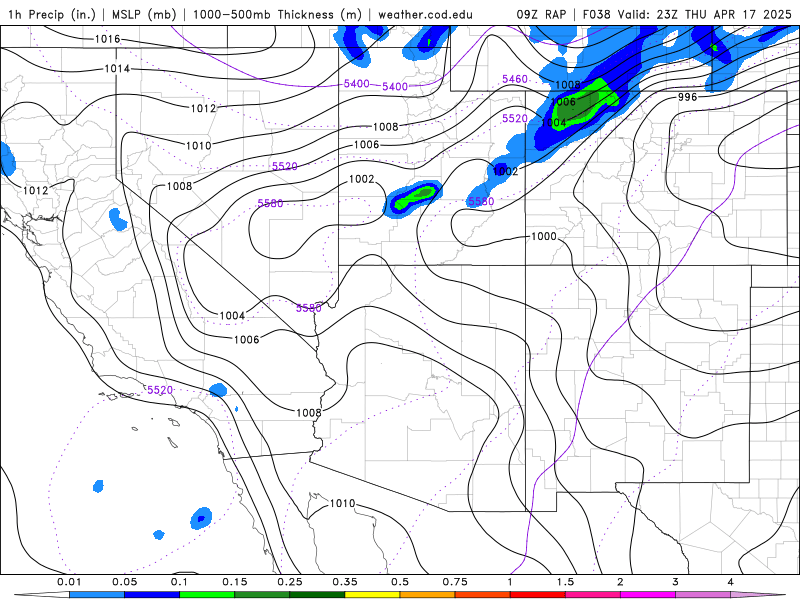Click the '0.05' legend value
800x600 pixels.
124,582
